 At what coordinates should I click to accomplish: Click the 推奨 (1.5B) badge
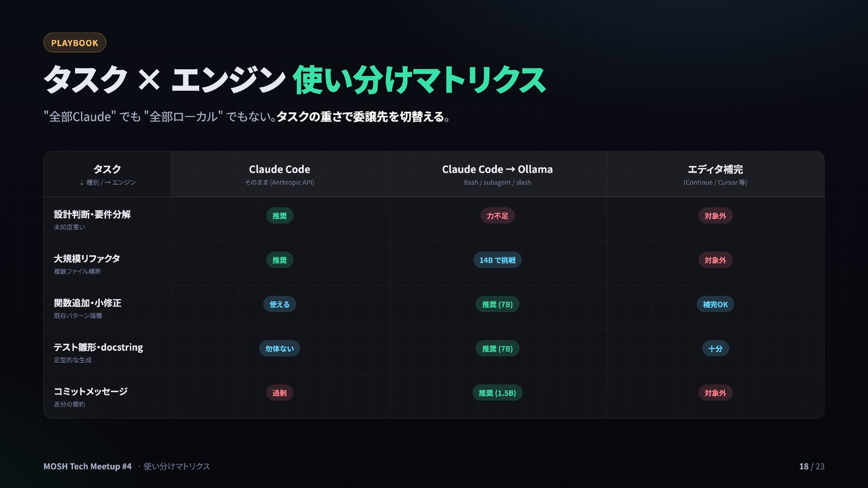(497, 393)
